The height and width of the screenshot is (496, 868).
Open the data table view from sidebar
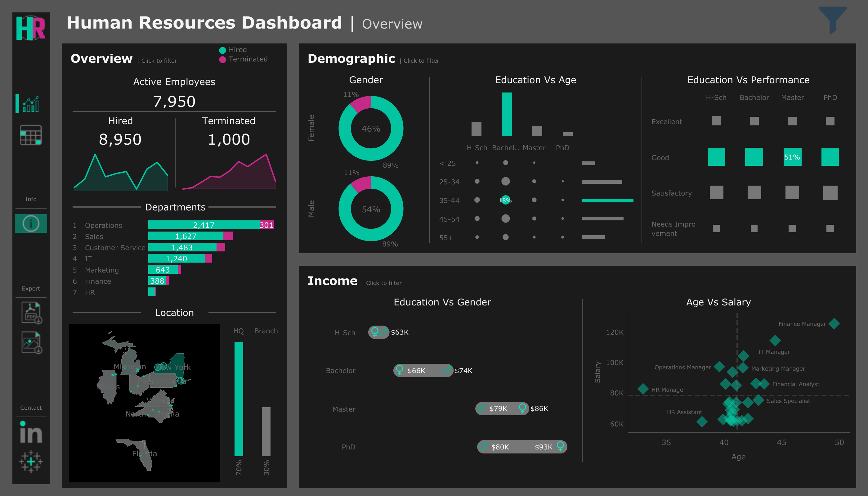point(31,136)
